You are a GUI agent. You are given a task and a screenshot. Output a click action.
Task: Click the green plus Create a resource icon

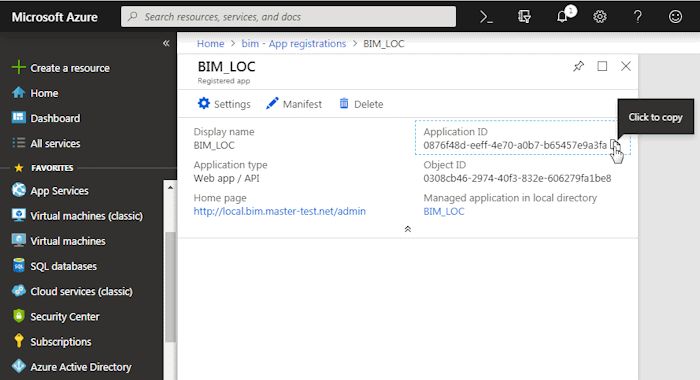[x=18, y=67]
